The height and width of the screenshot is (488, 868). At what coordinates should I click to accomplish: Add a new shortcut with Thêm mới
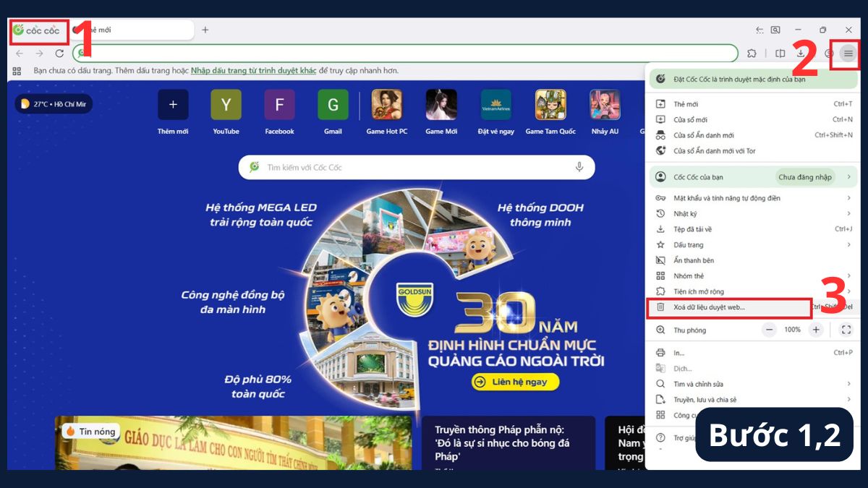[x=173, y=111]
